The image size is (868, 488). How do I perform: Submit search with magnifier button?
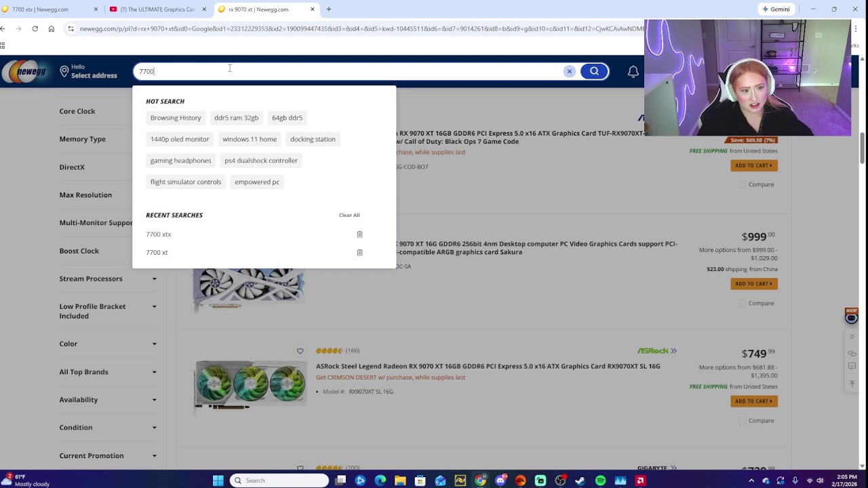tap(594, 71)
